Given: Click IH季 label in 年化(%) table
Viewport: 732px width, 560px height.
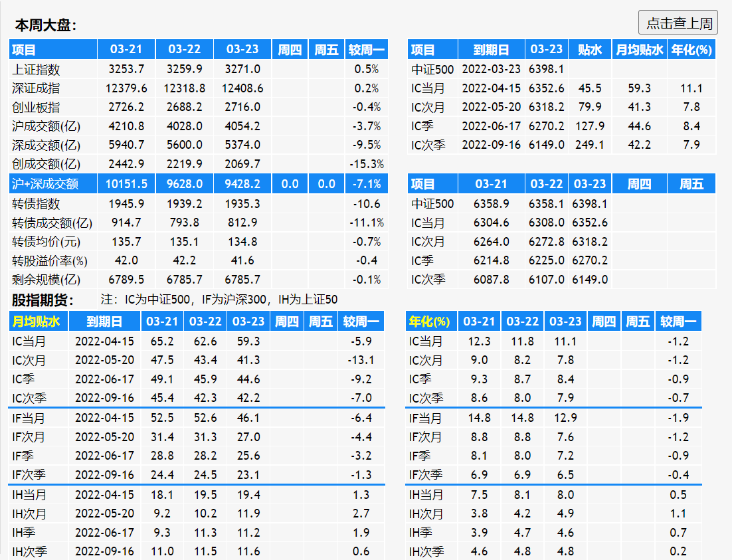Looking at the screenshot, I should pyautogui.click(x=420, y=533).
